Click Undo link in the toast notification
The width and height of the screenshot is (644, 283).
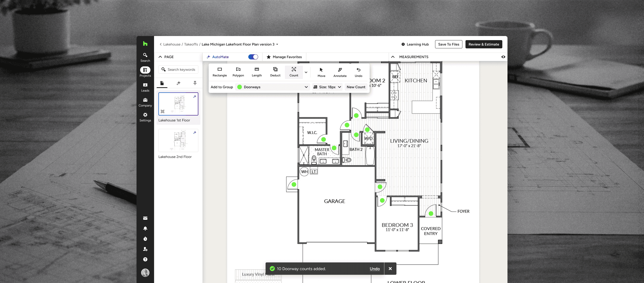click(x=375, y=269)
